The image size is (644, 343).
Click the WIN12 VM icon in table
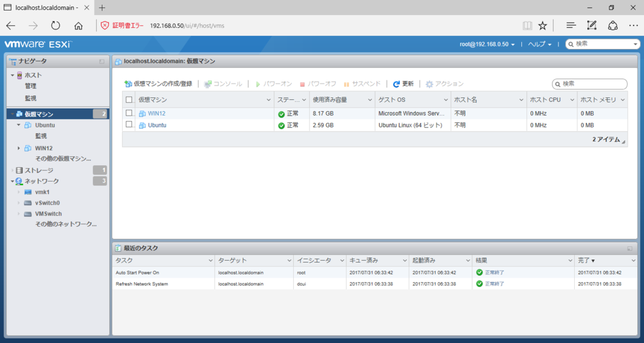[x=142, y=114]
